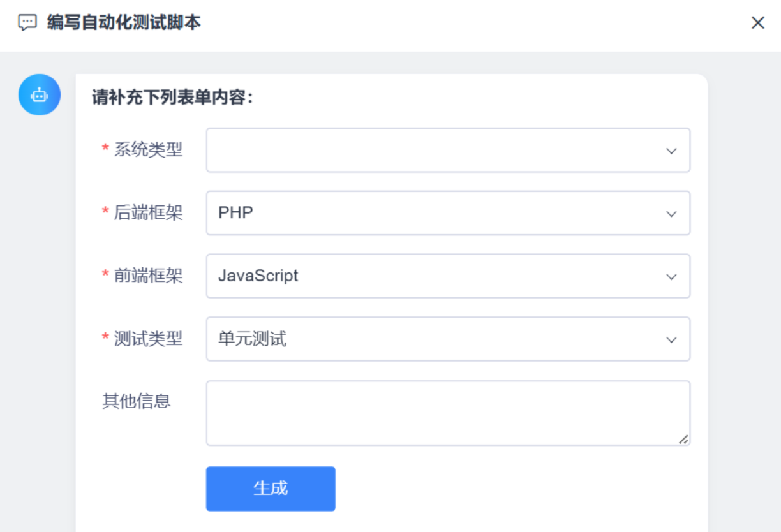Click the chat bubble icon in header
Image resolution: width=781 pixels, height=532 pixels.
tap(27, 24)
